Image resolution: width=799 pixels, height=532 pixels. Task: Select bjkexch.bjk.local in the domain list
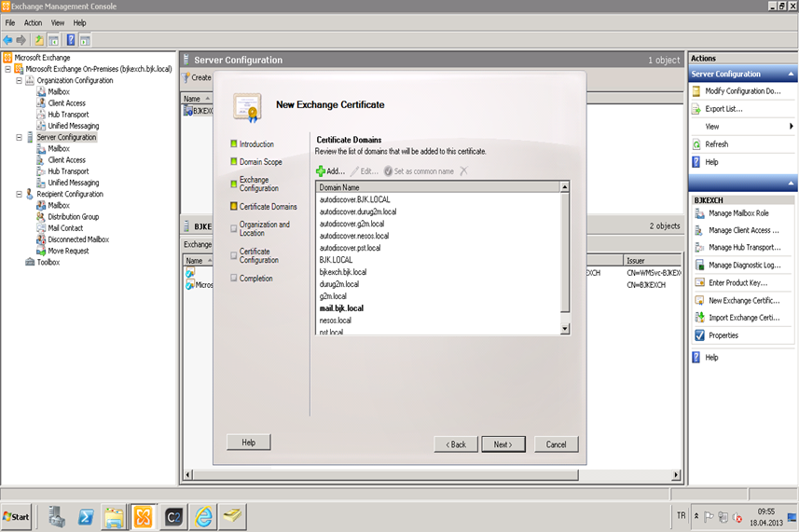[x=343, y=272]
